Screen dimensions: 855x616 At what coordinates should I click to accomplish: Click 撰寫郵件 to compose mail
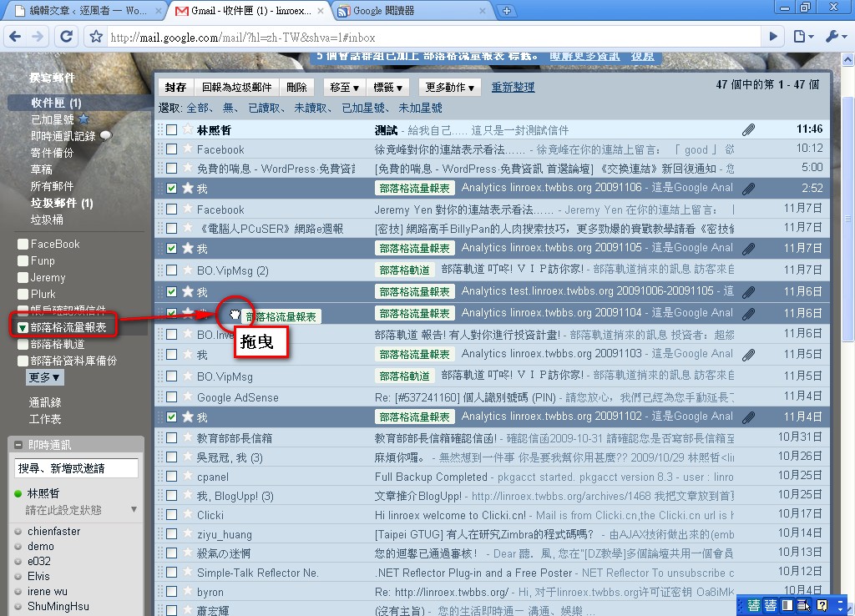click(52, 78)
